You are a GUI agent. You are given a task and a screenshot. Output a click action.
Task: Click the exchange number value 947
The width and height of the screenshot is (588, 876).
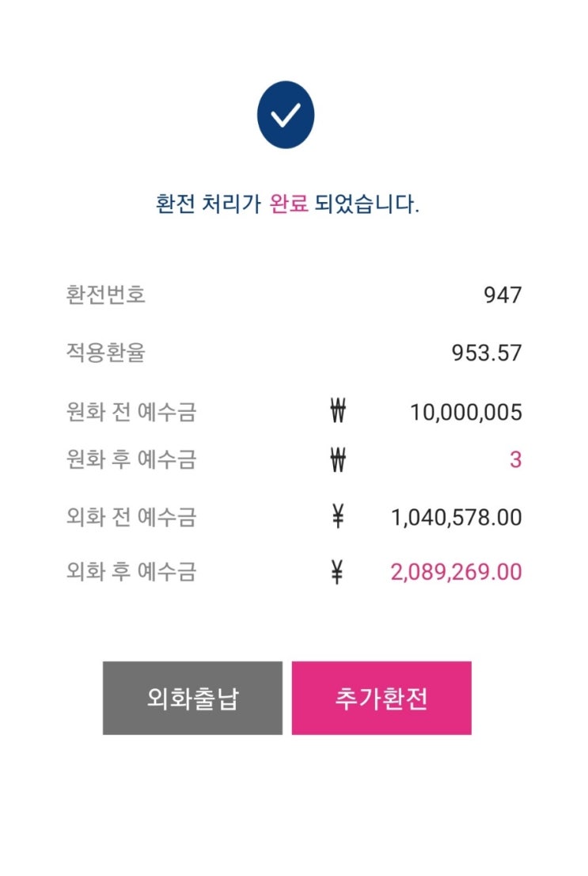point(503,295)
